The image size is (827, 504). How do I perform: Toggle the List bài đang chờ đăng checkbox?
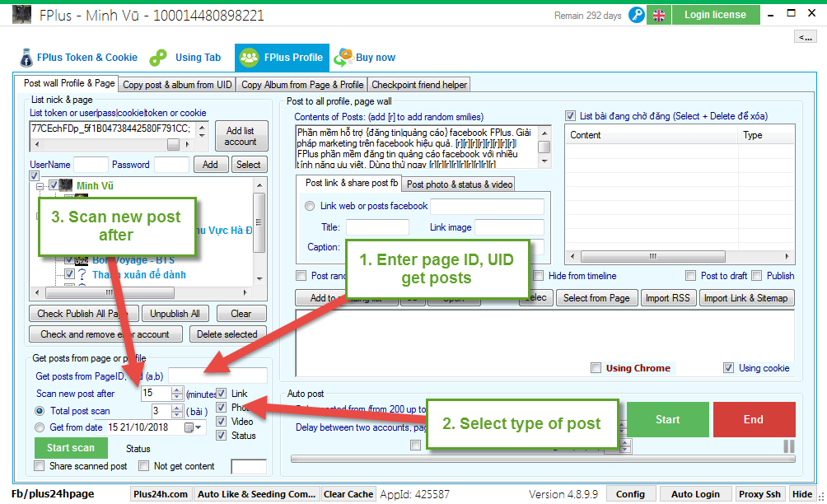[x=570, y=116]
